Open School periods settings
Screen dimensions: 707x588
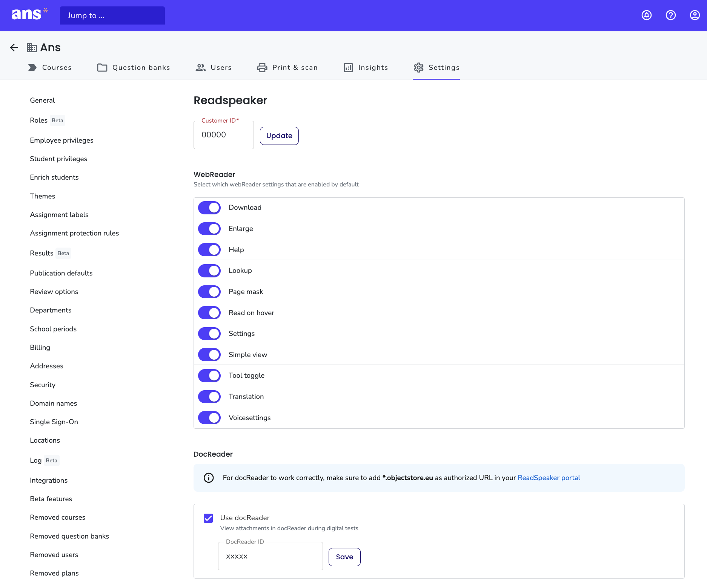click(53, 329)
